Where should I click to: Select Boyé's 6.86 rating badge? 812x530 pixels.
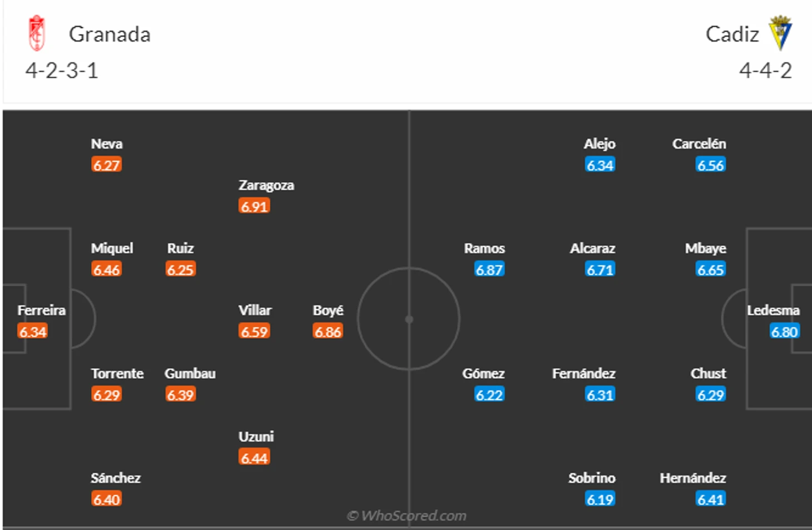(328, 331)
